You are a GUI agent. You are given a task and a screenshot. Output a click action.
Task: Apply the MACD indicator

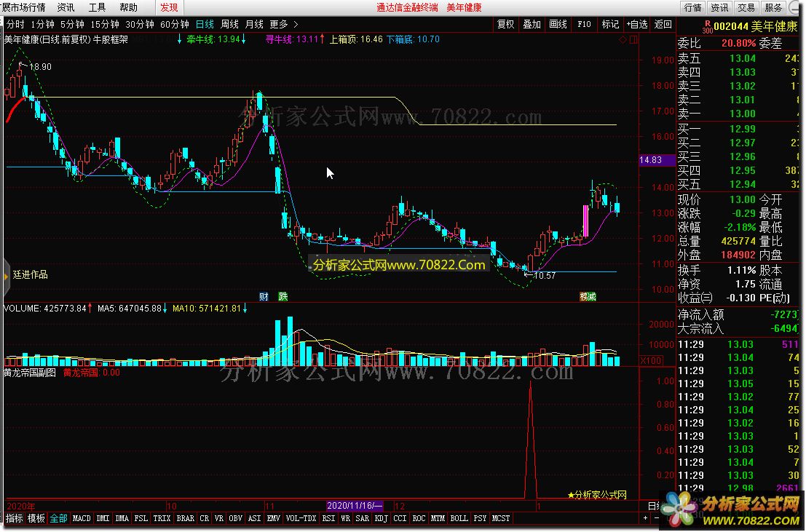click(x=82, y=518)
